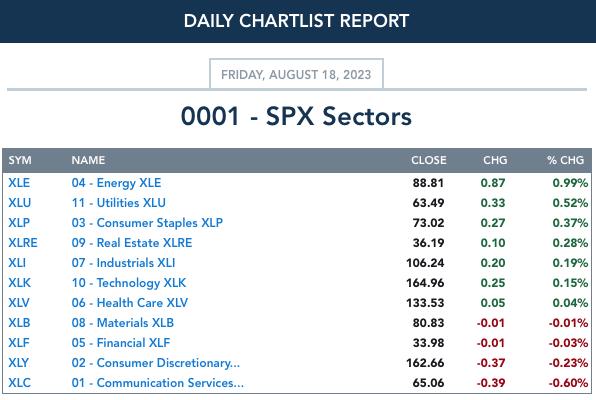The width and height of the screenshot is (596, 400).
Task: Open 10 - Technology XLK chart
Action: pyautogui.click(x=129, y=283)
